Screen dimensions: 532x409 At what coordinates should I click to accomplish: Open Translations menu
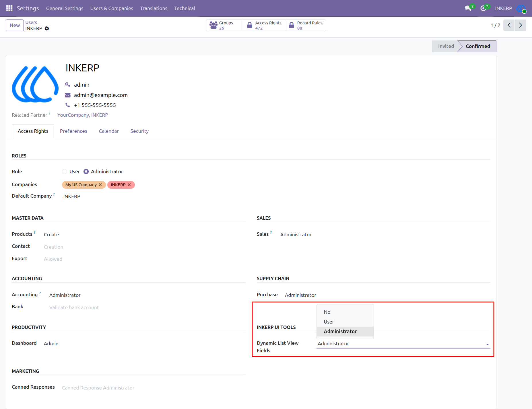coord(154,8)
